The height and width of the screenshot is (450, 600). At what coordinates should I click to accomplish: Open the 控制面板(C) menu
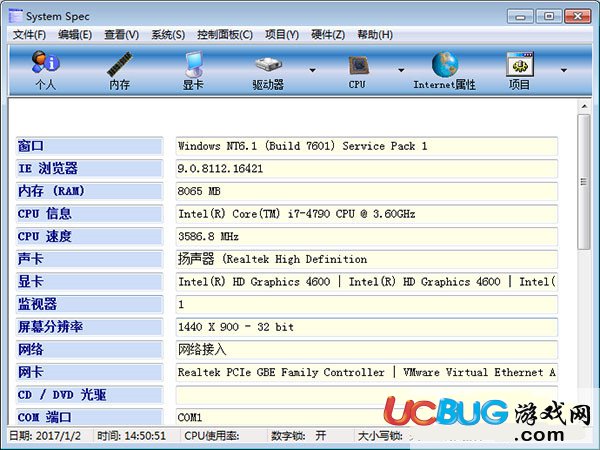[x=225, y=35]
